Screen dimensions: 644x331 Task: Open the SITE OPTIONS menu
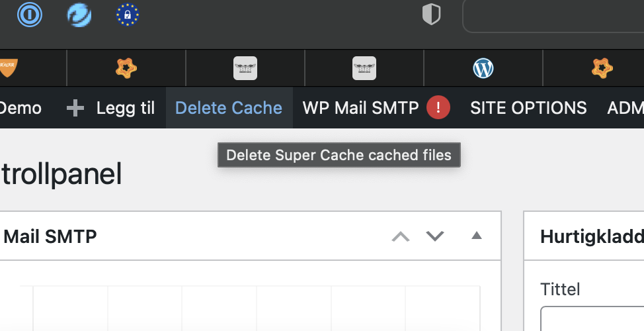pos(528,108)
